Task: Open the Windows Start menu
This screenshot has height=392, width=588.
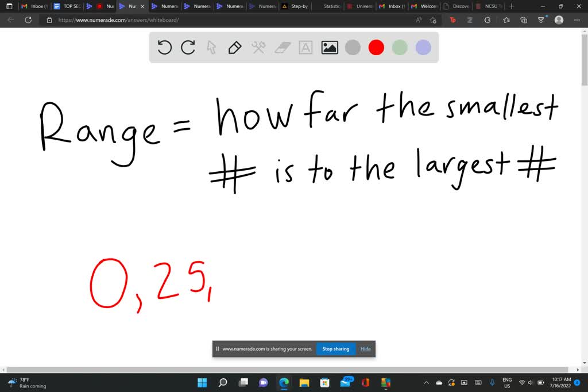Action: click(x=202, y=382)
